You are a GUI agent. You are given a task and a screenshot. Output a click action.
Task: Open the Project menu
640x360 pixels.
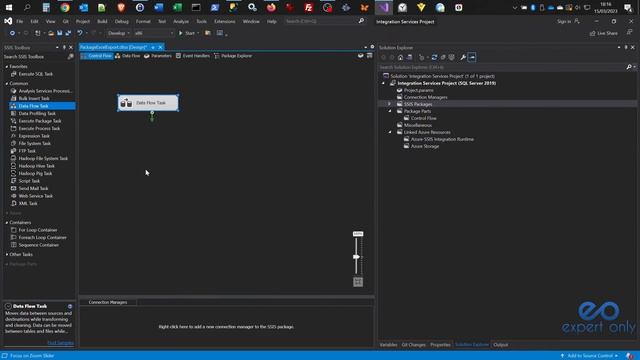82,21
